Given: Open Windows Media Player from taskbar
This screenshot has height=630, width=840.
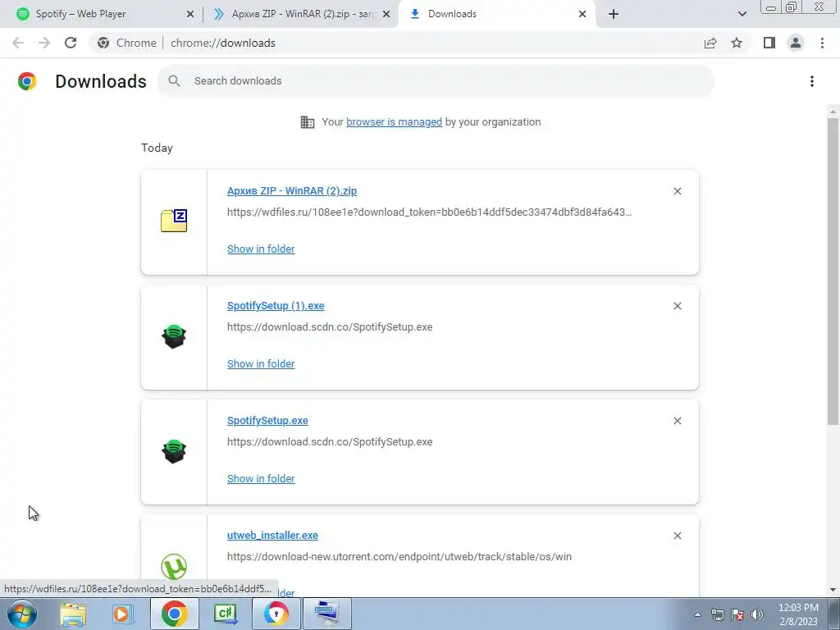Looking at the screenshot, I should [x=122, y=614].
